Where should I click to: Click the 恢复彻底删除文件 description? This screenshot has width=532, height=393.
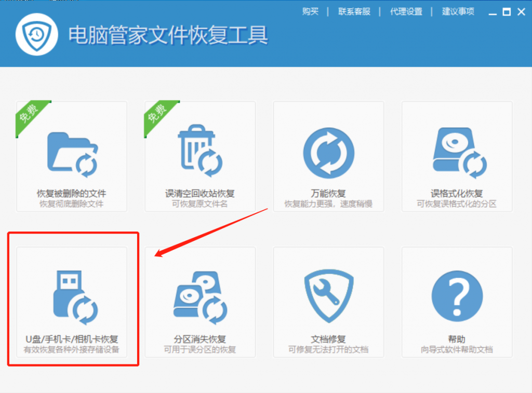pyautogui.click(x=72, y=204)
